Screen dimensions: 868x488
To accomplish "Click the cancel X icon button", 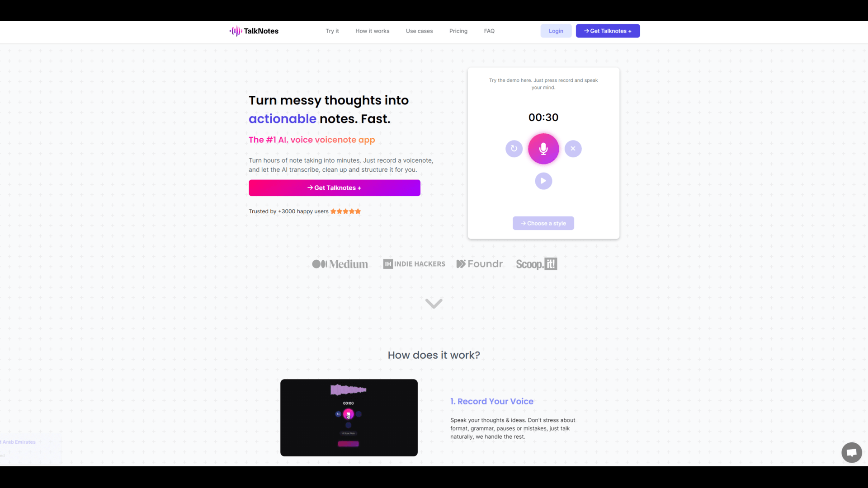I will click(x=572, y=148).
